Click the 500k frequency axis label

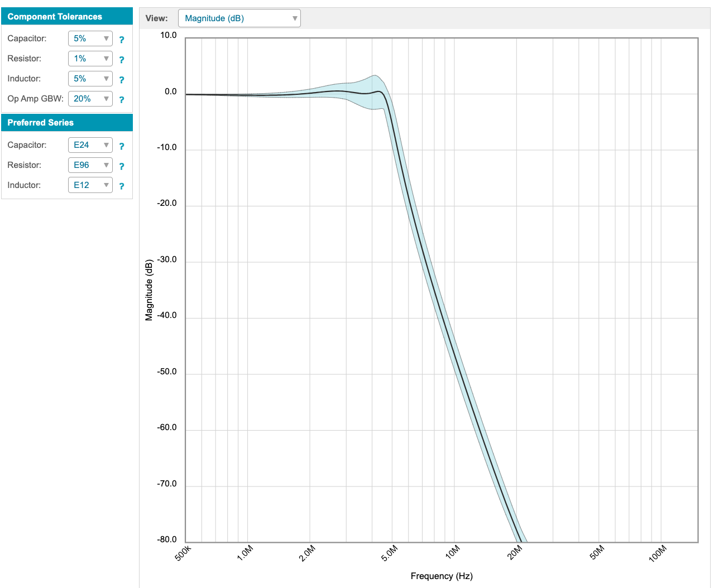(x=183, y=553)
